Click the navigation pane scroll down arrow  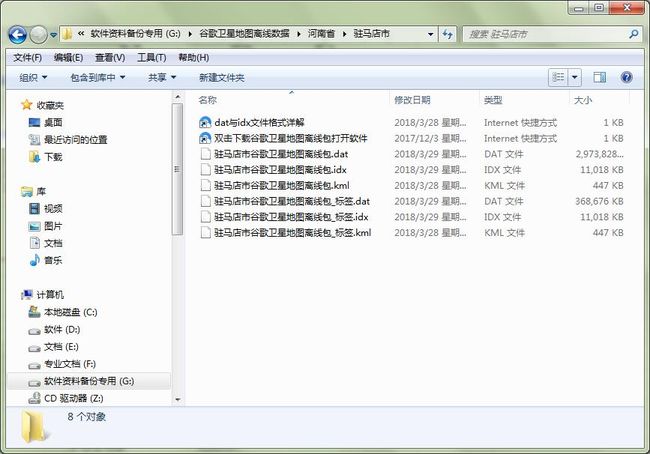(x=177, y=400)
